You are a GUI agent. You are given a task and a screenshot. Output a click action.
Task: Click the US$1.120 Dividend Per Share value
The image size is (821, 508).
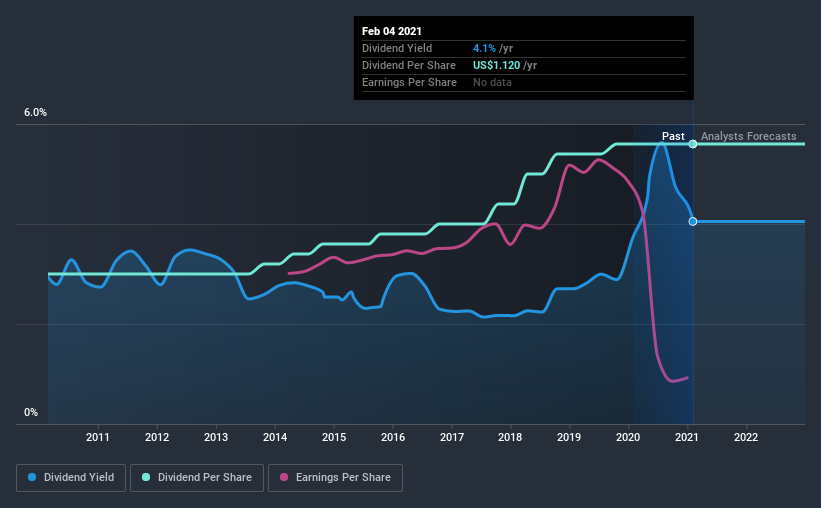click(496, 65)
